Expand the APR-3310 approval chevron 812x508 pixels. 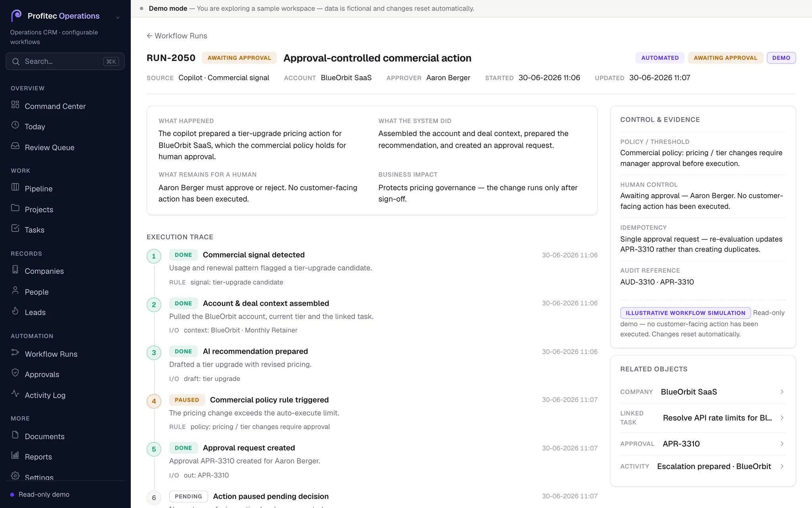tap(782, 444)
